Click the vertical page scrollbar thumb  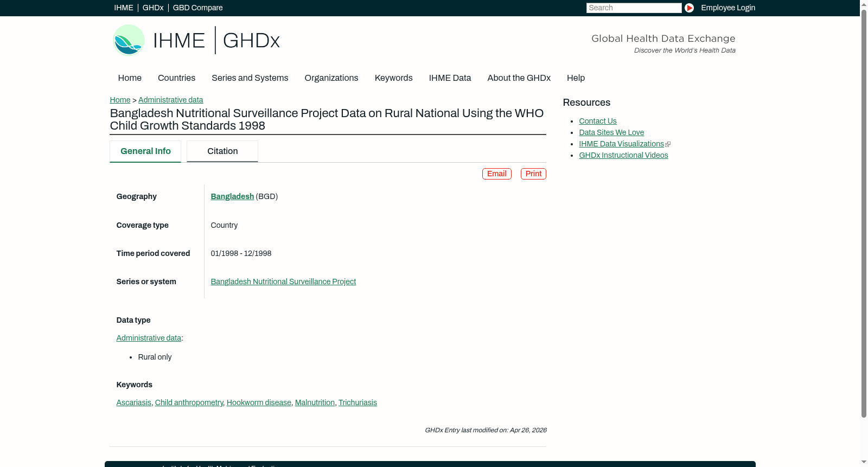pos(864,213)
